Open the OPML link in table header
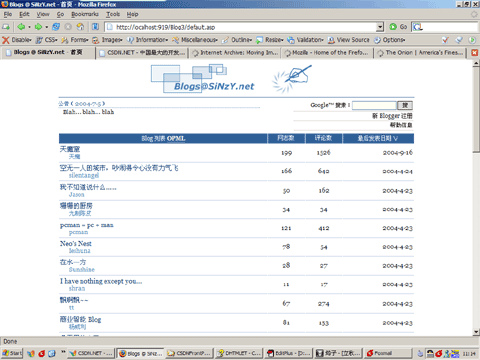This screenshot has width=480, height=360. pyautogui.click(x=176, y=138)
